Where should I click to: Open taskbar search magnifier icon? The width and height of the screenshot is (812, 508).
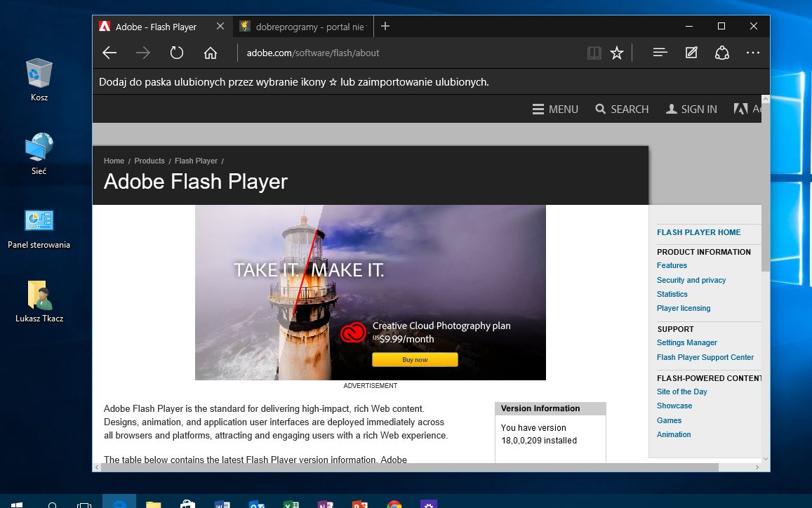coord(52,504)
